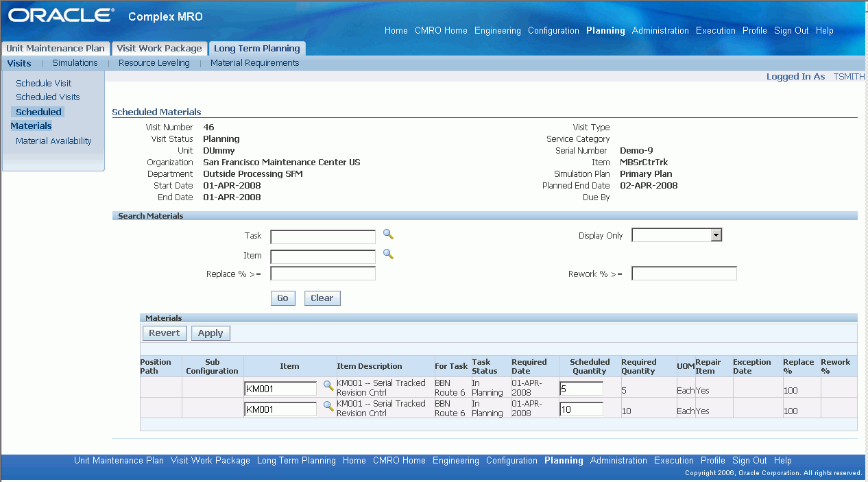Focus the Rework % >= field
The height and width of the screenshot is (482, 868).
(x=684, y=274)
